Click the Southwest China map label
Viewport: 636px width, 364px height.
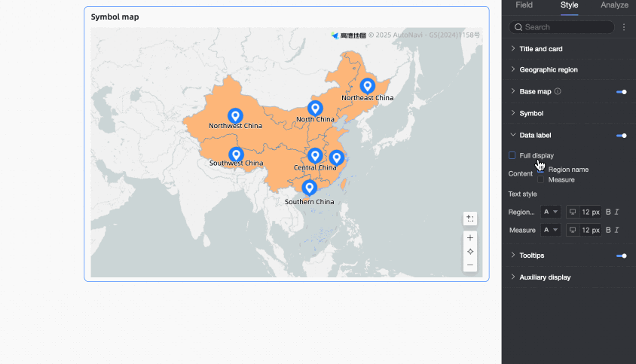[236, 163]
